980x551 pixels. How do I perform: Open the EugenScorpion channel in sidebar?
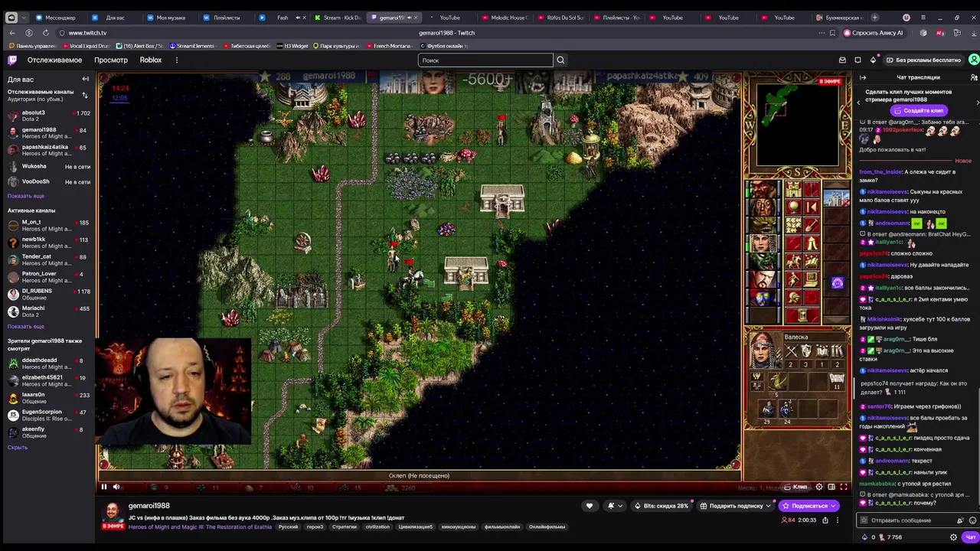click(48, 415)
